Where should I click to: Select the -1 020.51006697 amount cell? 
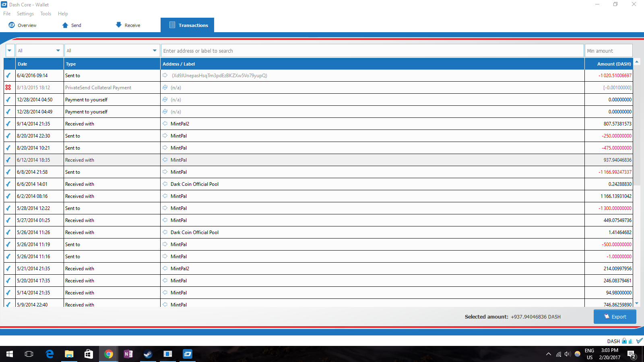tap(609, 75)
